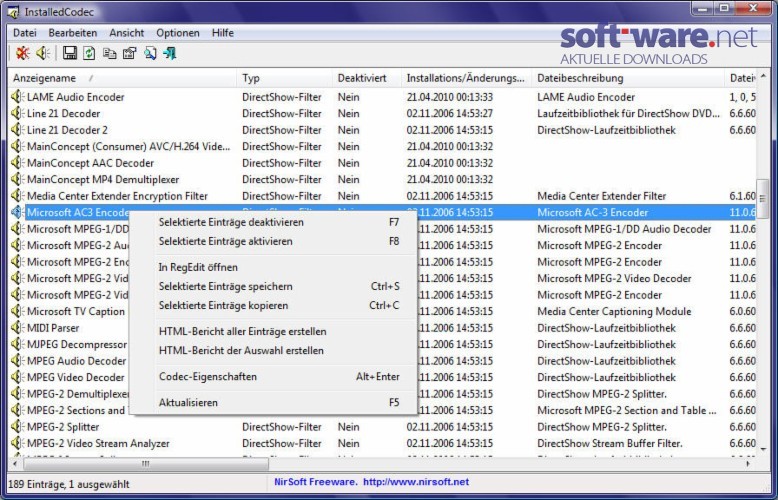Click date '21.04.2010 00:13:33' in LAME row
Image resolution: width=778 pixels, height=500 pixels.
click(x=450, y=97)
